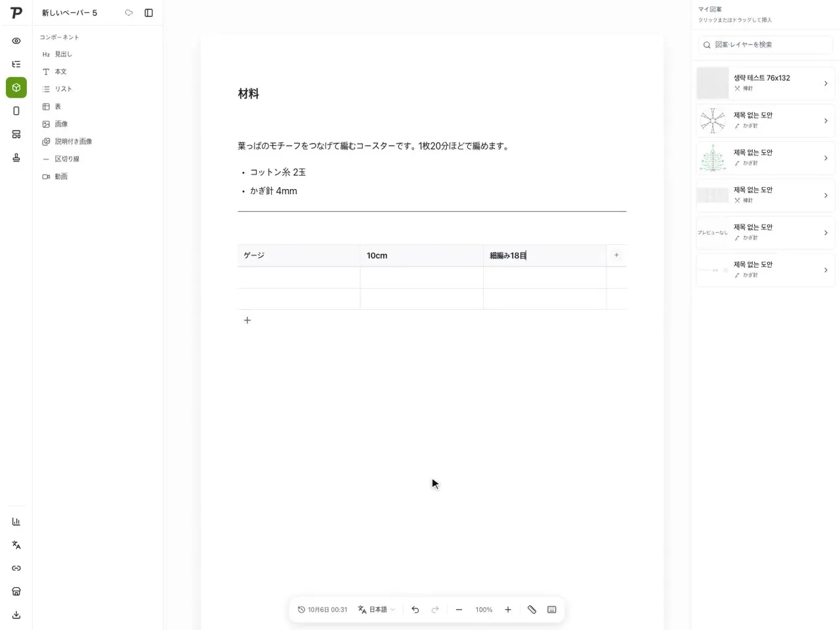Viewport: 840px width, 630px height.
Task: Open the link icon in left rail
Action: tap(16, 568)
